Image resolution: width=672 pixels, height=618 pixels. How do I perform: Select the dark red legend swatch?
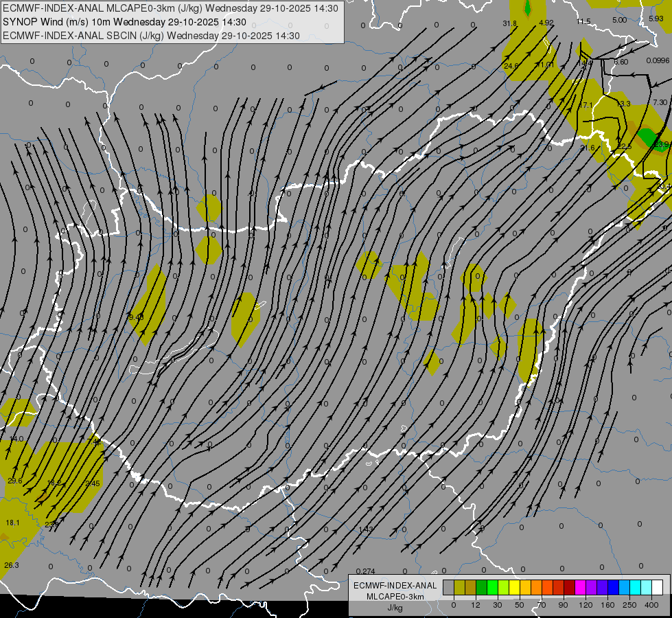pos(570,588)
